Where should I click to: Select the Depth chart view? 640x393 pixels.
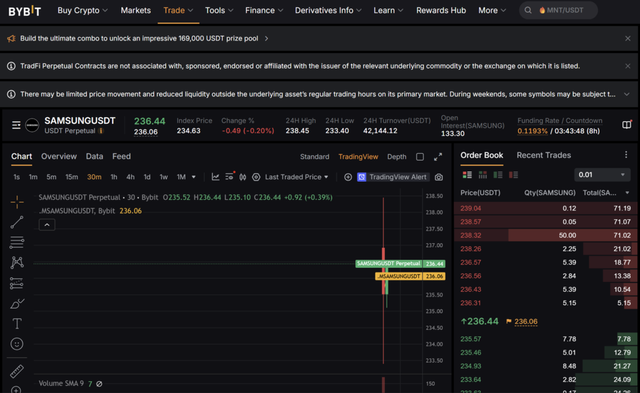pos(397,157)
